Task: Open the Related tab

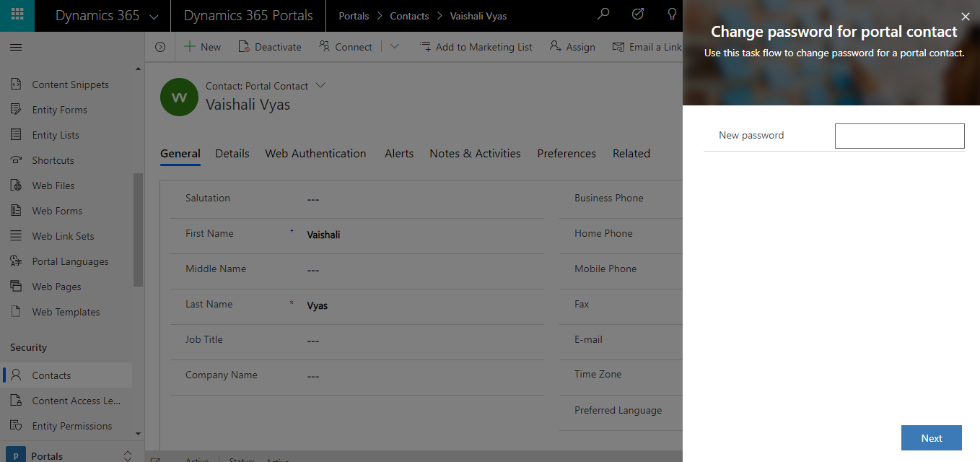Action: [631, 154]
